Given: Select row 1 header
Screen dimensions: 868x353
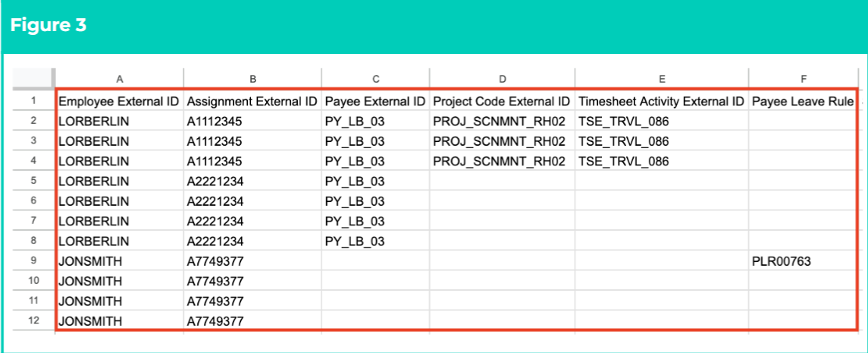Looking at the screenshot, I should click(x=33, y=102).
